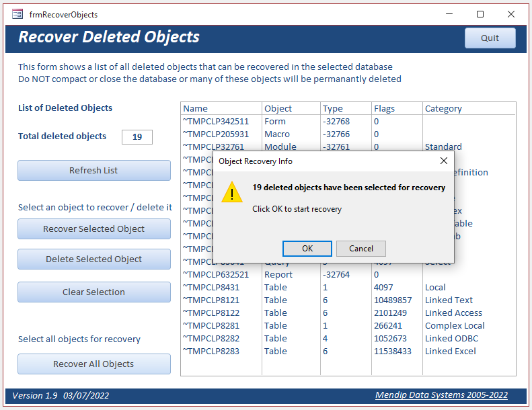This screenshot has height=410, width=532.
Task: Click type value -32764
Action: coord(336,275)
